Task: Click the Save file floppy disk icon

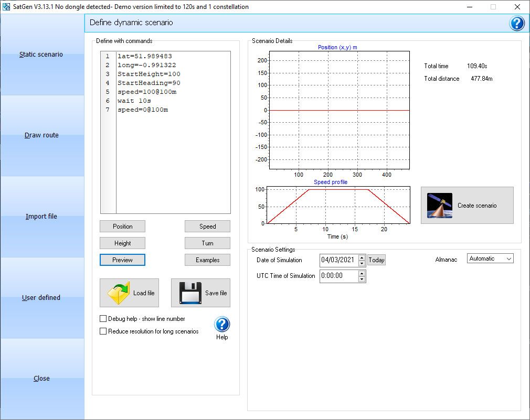Action: pyautogui.click(x=190, y=293)
